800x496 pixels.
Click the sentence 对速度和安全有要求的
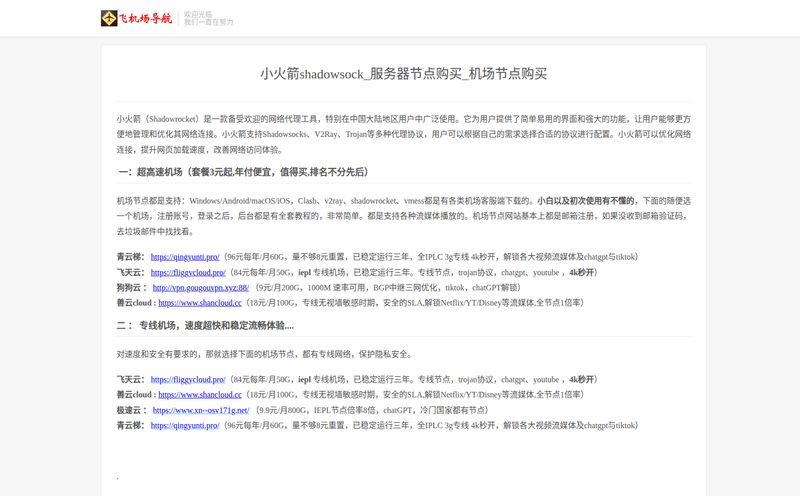click(x=264, y=354)
